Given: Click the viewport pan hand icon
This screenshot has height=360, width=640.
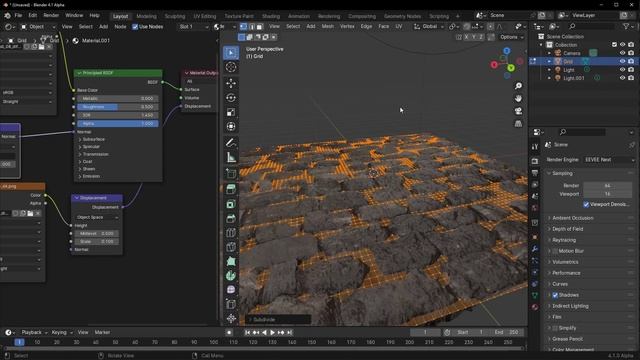Looking at the screenshot, I should (518, 99).
